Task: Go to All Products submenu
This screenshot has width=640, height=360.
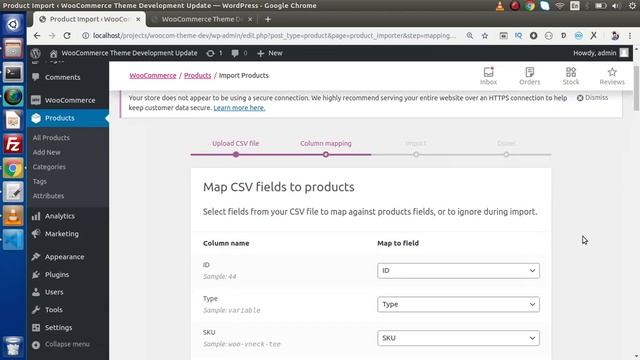Action: 51,138
